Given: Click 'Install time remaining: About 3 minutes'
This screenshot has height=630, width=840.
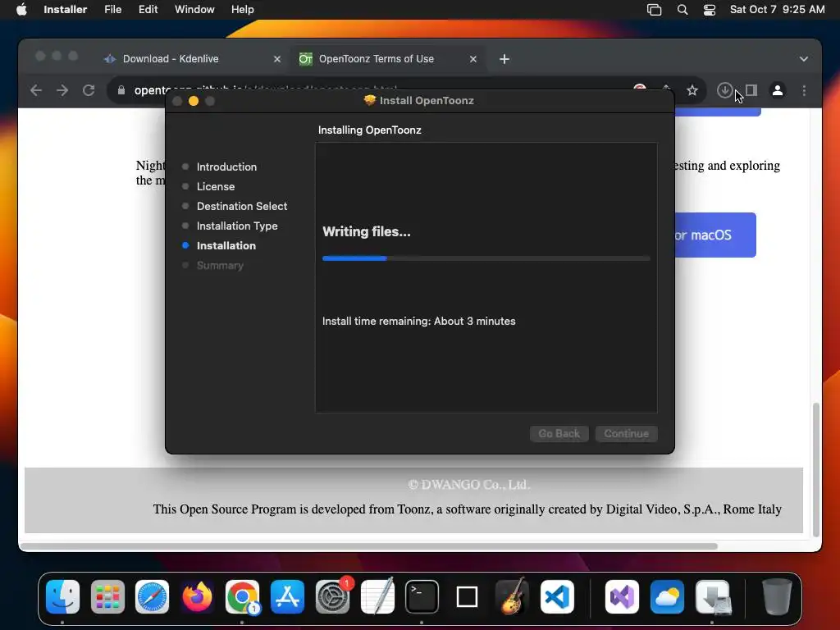Looking at the screenshot, I should pos(419,321).
